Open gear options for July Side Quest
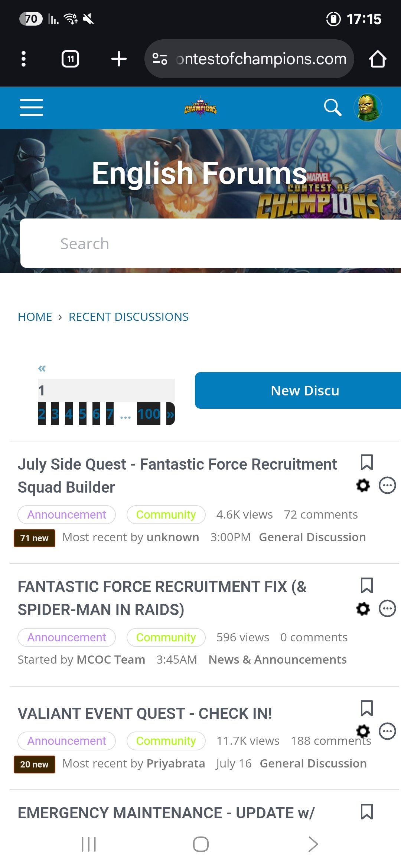Screen dimensions: 401x868 point(363,485)
